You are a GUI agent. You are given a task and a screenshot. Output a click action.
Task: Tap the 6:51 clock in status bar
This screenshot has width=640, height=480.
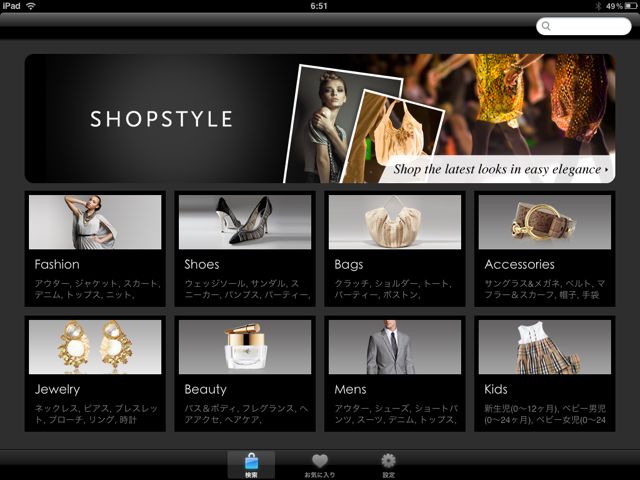tap(319, 6)
